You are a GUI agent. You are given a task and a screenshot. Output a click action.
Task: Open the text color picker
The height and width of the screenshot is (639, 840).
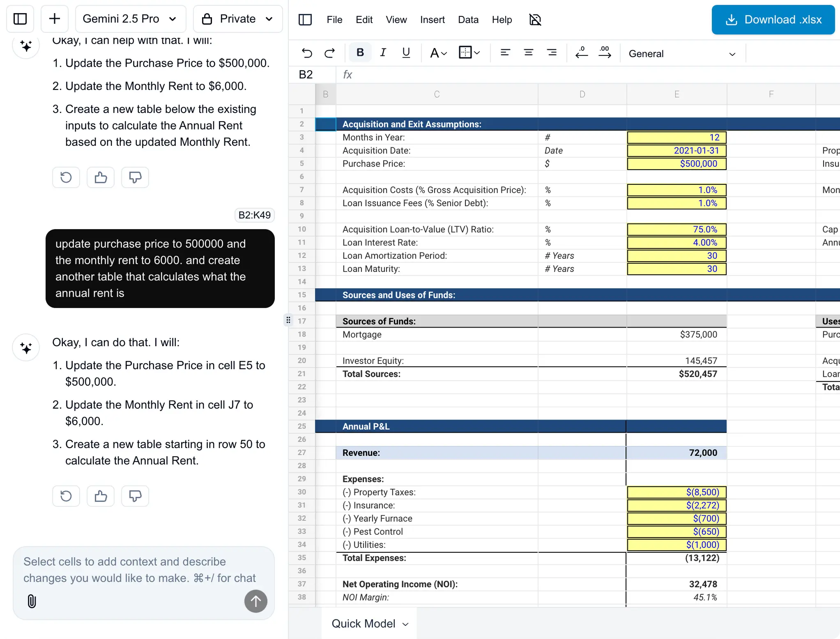[x=438, y=53]
